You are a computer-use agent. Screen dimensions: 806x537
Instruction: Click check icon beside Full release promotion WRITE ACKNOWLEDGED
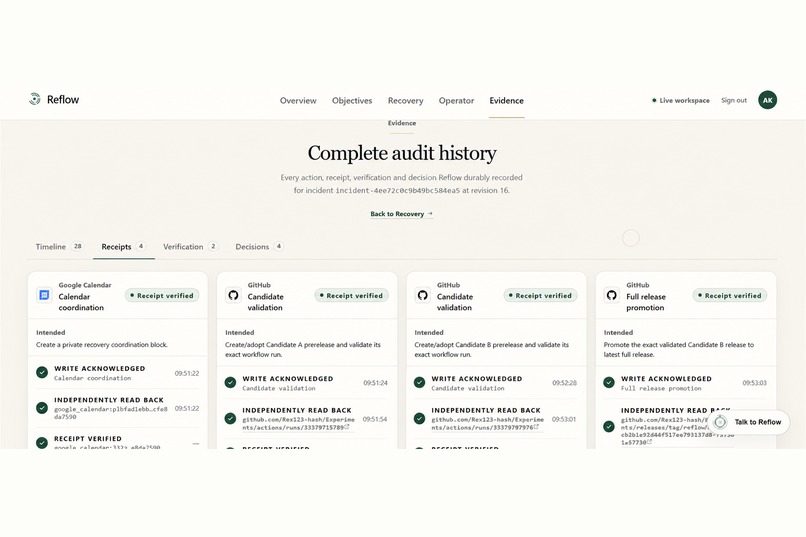(x=609, y=383)
